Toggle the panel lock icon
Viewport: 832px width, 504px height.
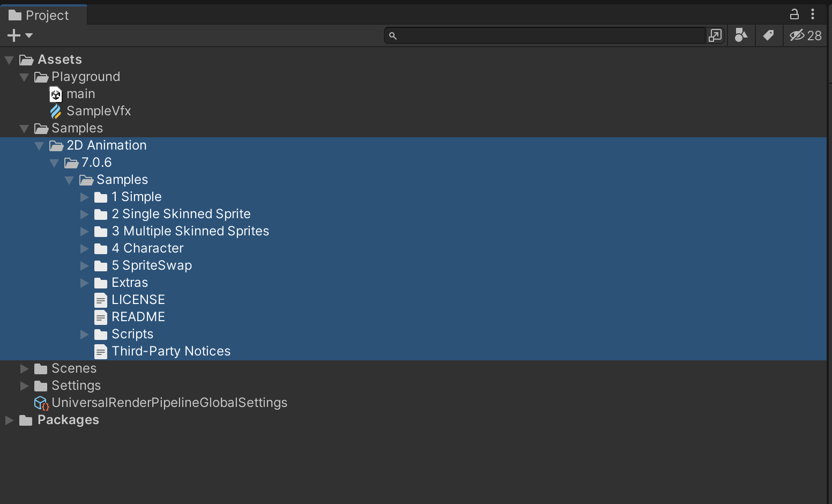coord(794,14)
